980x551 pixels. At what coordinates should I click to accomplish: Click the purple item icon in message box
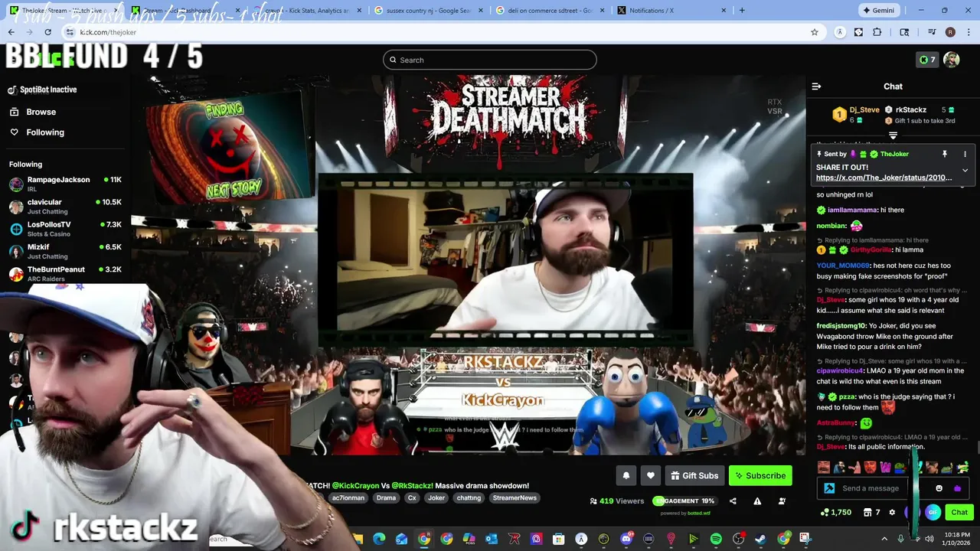coord(957,488)
